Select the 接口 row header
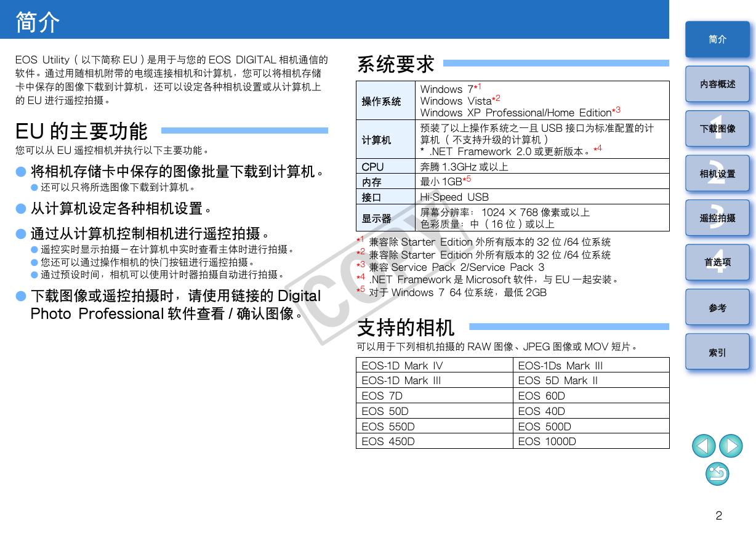The height and width of the screenshot is (535, 756). pyautogui.click(x=386, y=197)
